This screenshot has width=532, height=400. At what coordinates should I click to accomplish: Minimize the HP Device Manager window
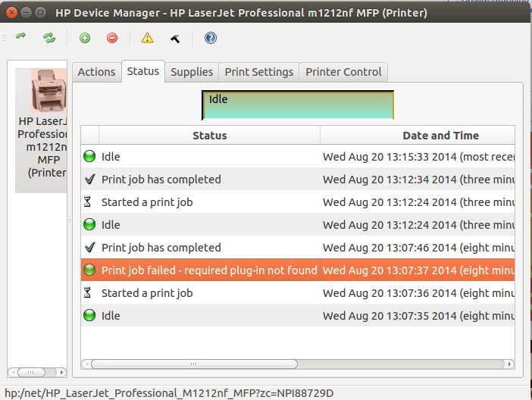[26, 13]
